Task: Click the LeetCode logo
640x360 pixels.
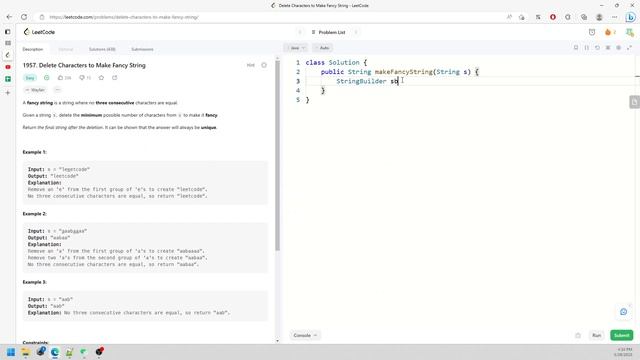Action: tap(39, 32)
